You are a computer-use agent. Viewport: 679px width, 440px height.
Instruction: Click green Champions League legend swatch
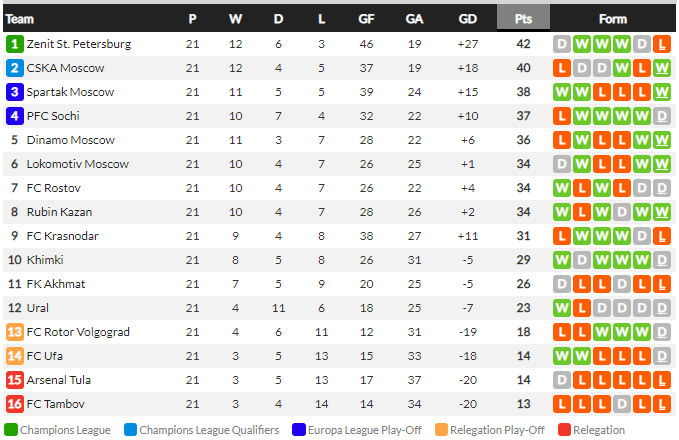pos(11,430)
